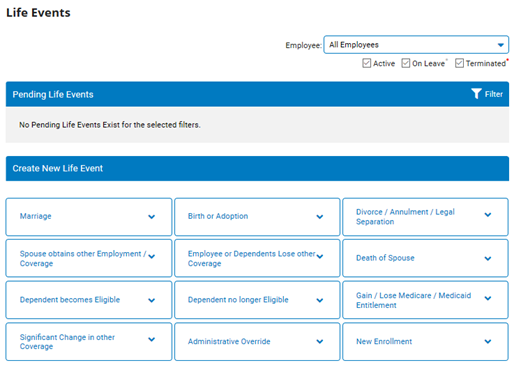The image size is (514, 372).
Task: Expand the Birth or Adoption chevron
Action: (x=320, y=217)
